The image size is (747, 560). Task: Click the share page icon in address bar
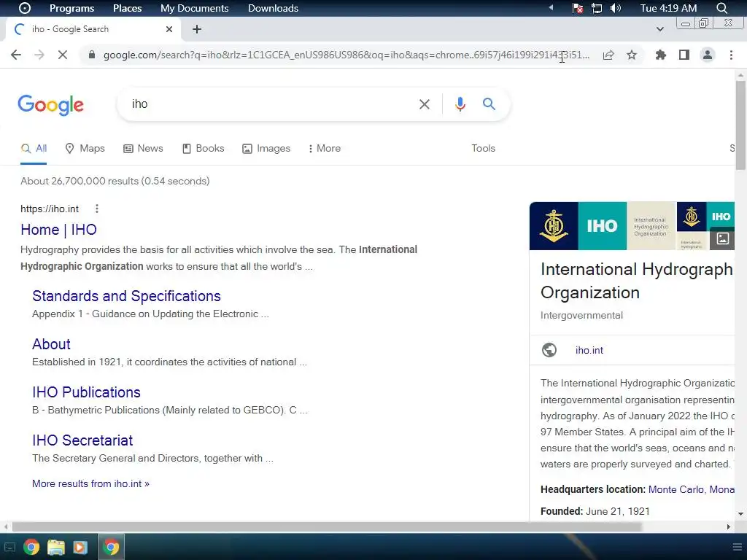(x=608, y=55)
